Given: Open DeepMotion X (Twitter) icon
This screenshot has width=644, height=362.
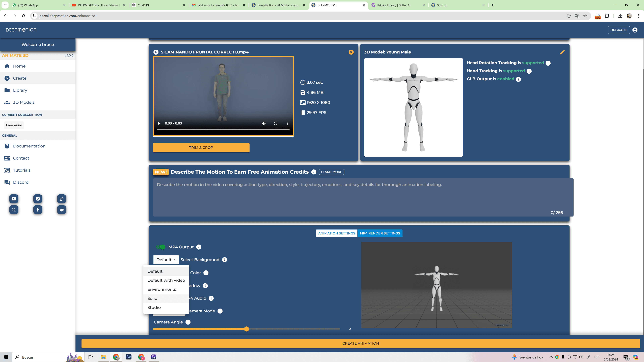Looking at the screenshot, I should (14, 210).
